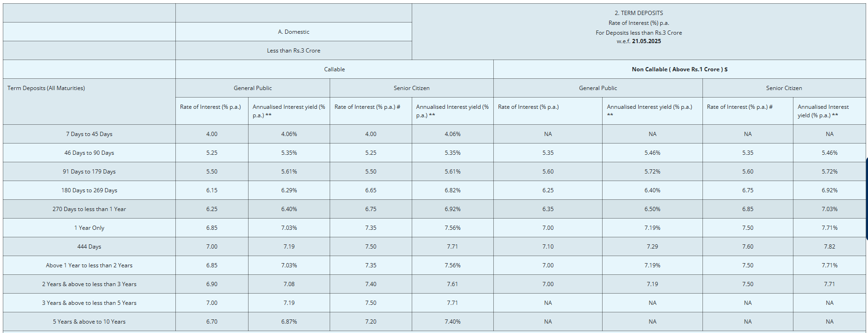Click the "444 Days" row label
The height and width of the screenshot is (333, 868).
89,247
